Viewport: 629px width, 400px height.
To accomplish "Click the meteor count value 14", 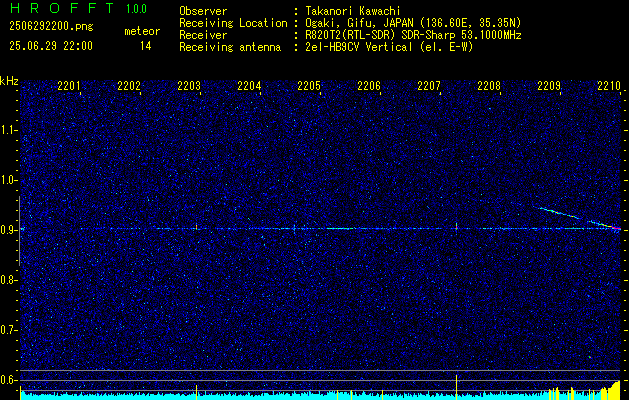I will 146,46.
